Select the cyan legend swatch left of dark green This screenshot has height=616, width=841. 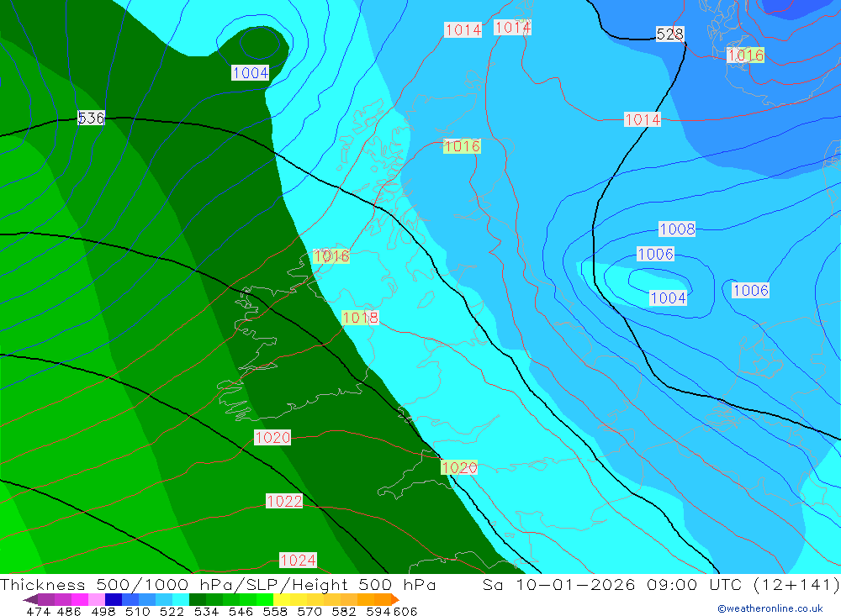181,599
